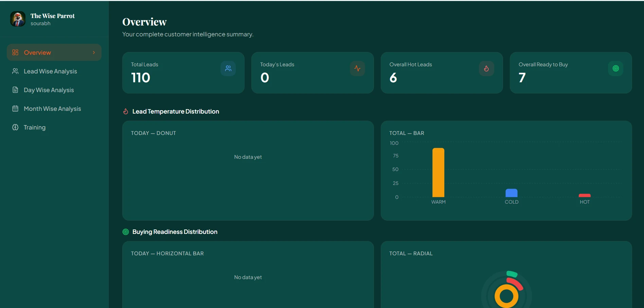This screenshot has width=644, height=308.
Task: Click the orange WARM bar in chart
Action: click(x=438, y=172)
